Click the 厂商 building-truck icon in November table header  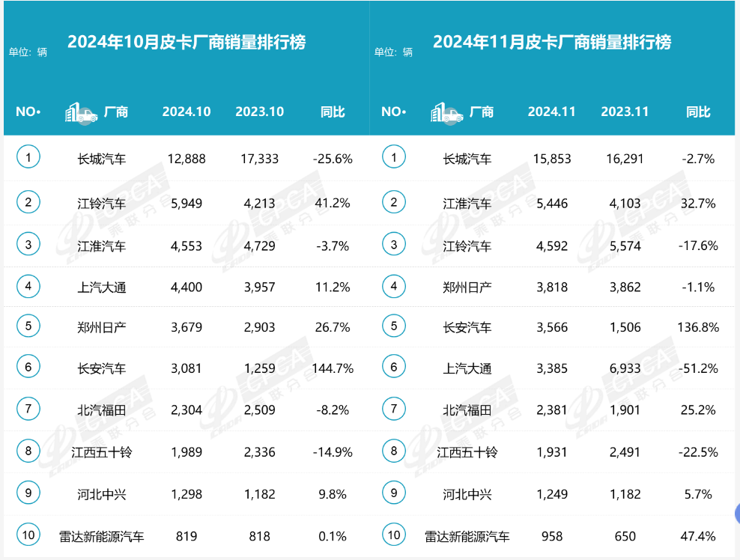point(446,113)
